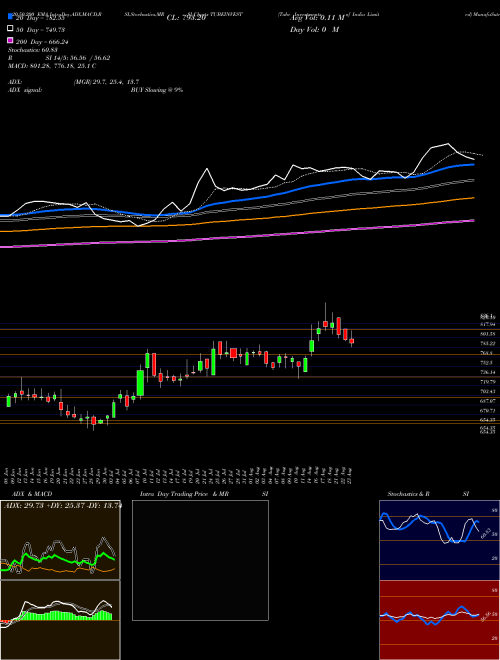500x660 pixels.
Task: Click the orange moving average line end
Action: click(x=473, y=197)
